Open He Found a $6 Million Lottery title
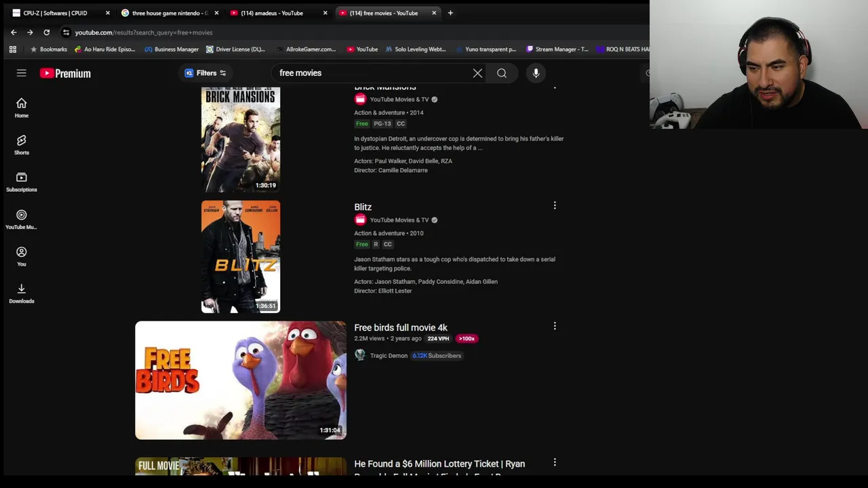Screen dimensions: 868x488 pos(439,464)
